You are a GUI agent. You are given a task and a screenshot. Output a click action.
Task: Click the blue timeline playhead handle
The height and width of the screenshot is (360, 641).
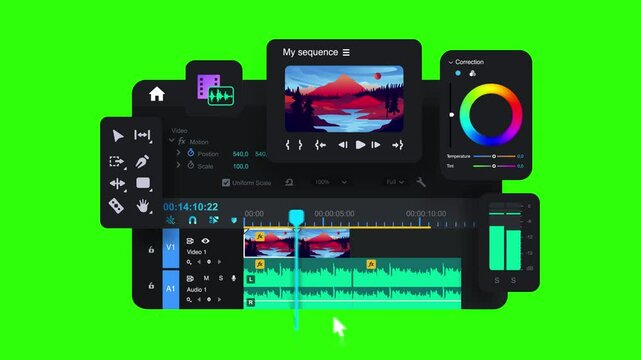tap(296, 217)
